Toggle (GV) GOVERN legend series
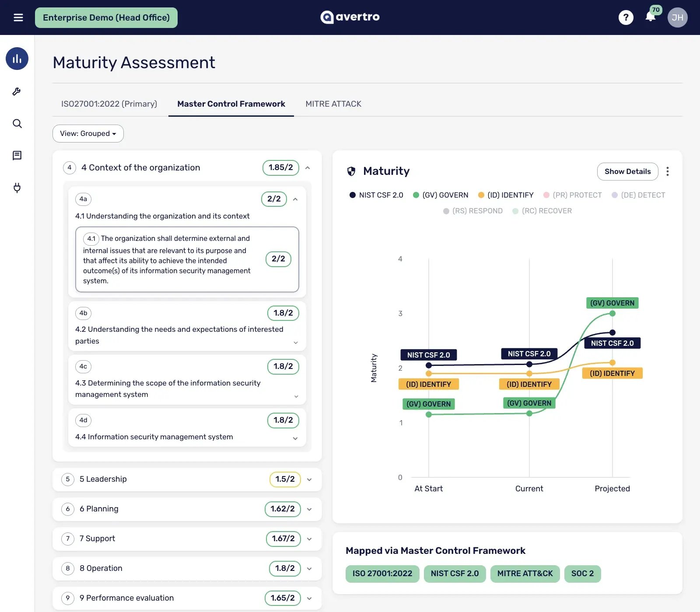Viewport: 700px width, 612px height. pyautogui.click(x=441, y=195)
